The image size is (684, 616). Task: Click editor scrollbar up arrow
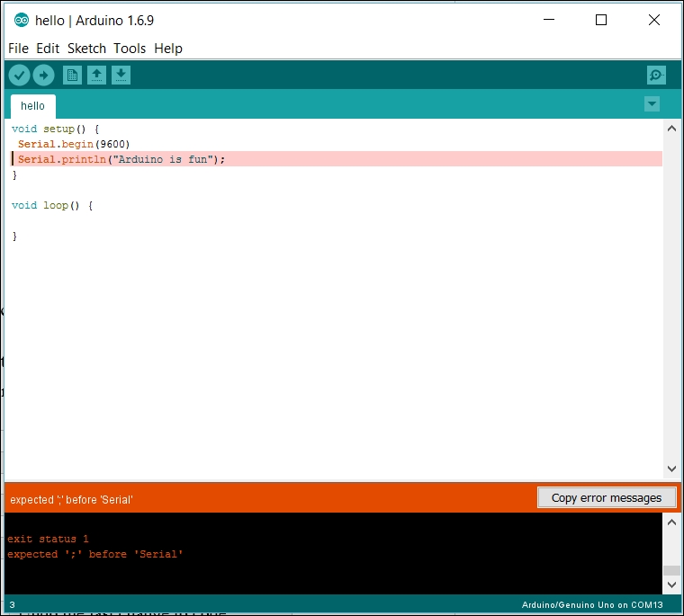coord(671,129)
